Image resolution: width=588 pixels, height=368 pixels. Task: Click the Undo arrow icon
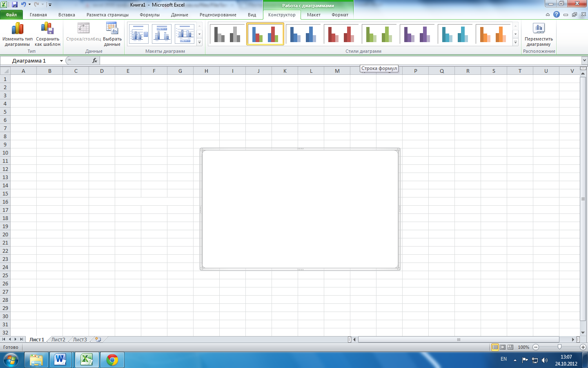coord(23,4)
